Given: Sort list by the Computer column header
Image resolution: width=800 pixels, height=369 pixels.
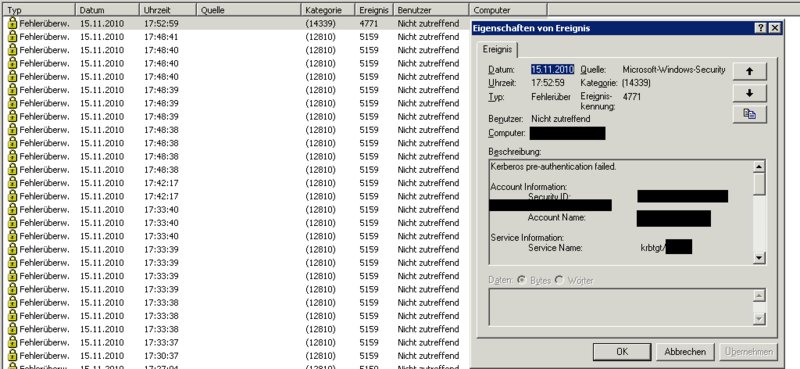Looking at the screenshot, I should pos(508,10).
